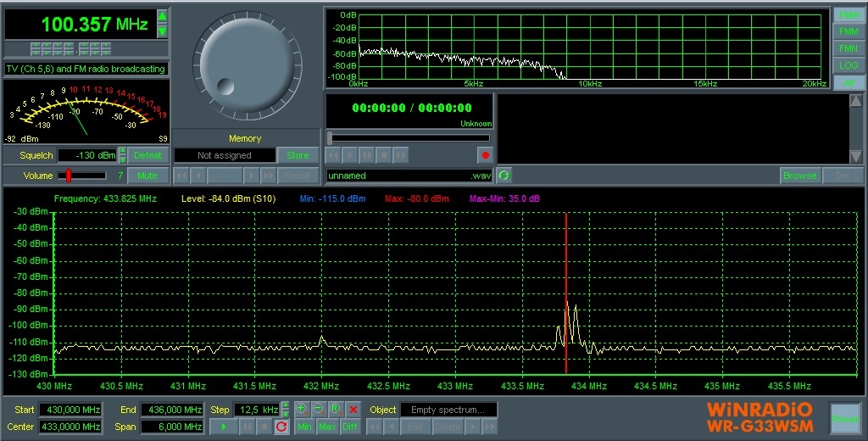Click the large tuning knob
Image resolution: width=868 pixels, height=441 pixels.
(x=247, y=64)
